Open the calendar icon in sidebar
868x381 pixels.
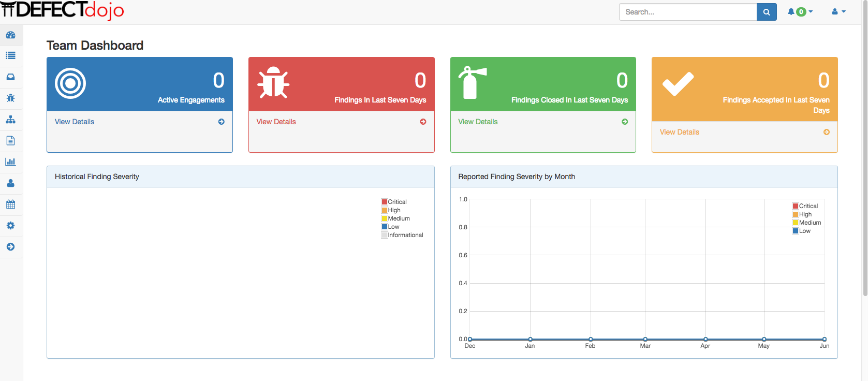point(10,204)
